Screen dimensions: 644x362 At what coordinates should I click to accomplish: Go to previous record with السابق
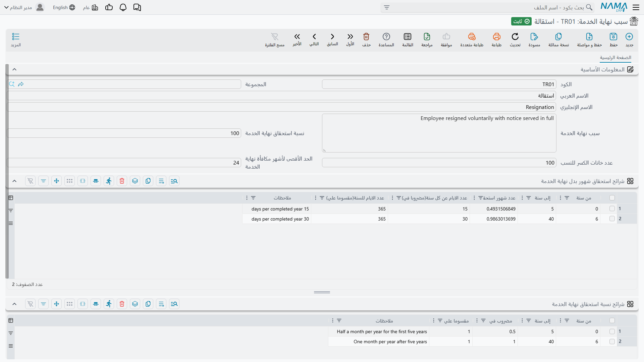tap(332, 40)
